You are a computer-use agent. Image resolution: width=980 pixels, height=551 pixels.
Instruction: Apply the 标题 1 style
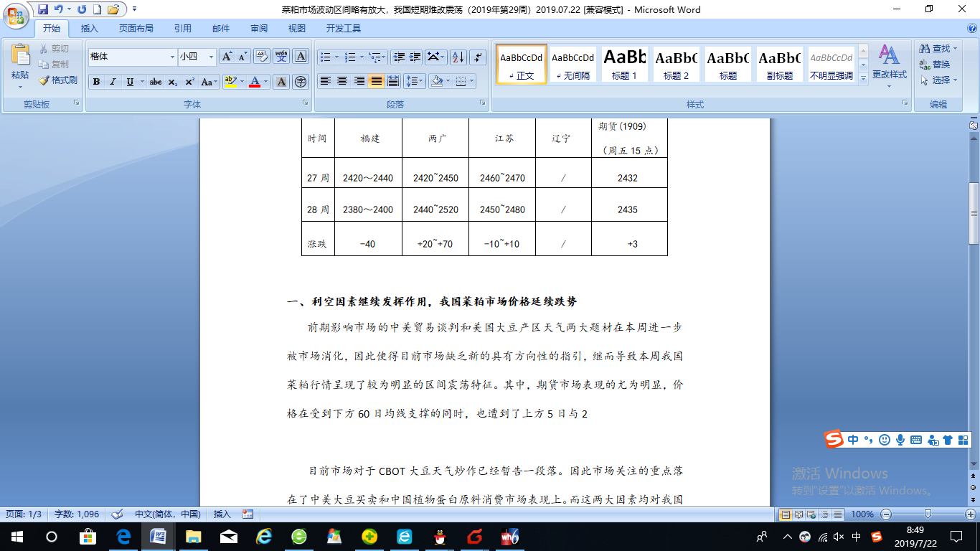624,65
